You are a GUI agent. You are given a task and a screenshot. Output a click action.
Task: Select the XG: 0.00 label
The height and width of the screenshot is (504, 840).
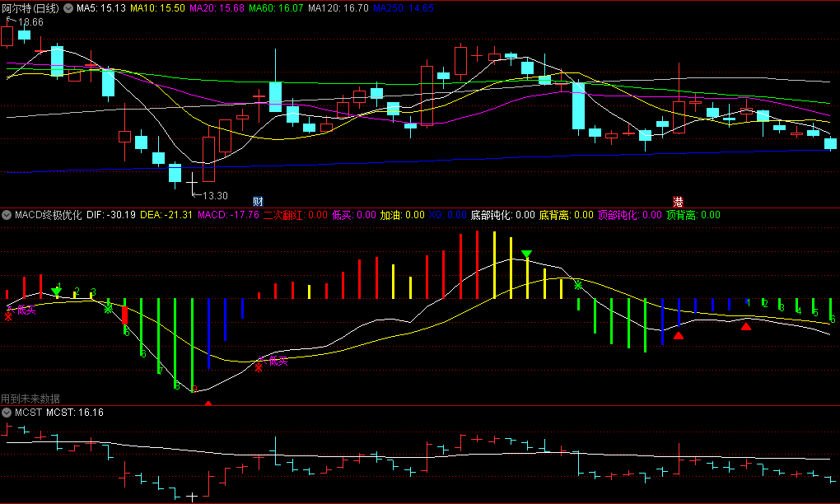point(447,215)
